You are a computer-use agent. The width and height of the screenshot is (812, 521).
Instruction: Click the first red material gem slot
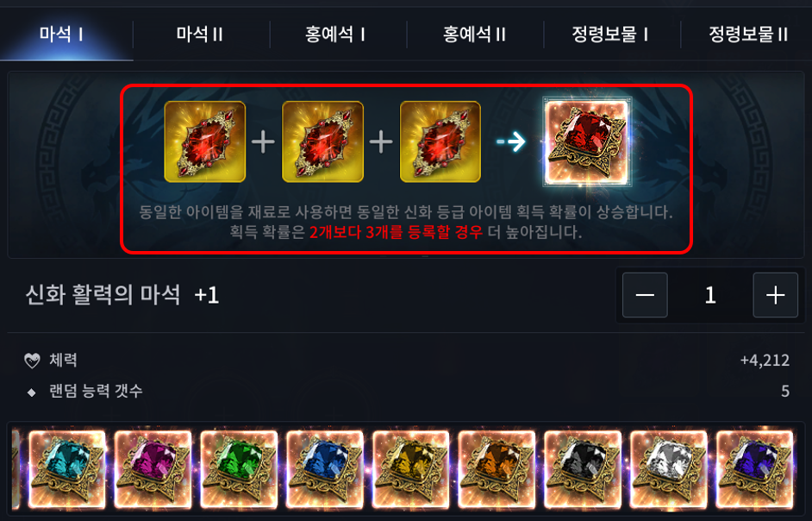[x=205, y=141]
